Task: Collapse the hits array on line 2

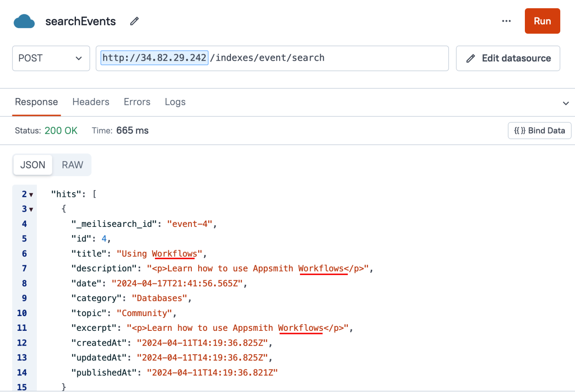Action: click(31, 194)
